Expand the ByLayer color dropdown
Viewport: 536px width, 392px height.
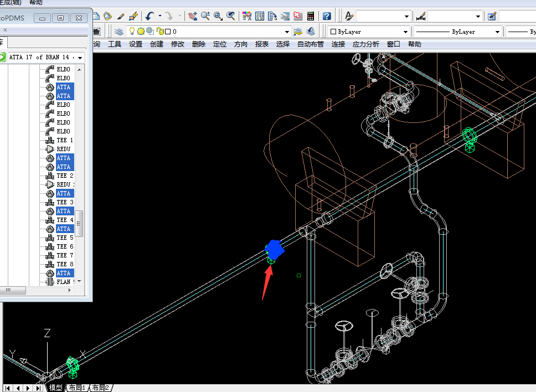(x=406, y=32)
